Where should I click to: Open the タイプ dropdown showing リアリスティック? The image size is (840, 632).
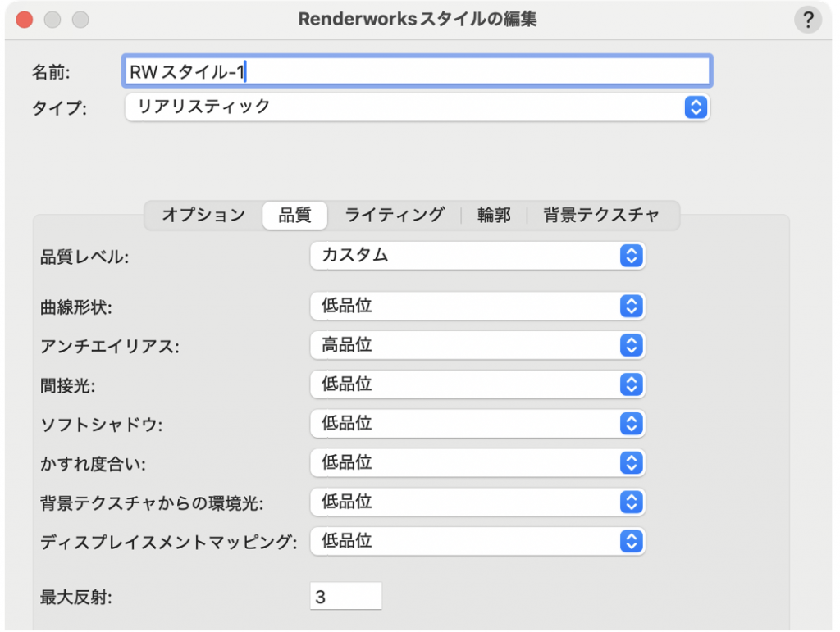[x=418, y=107]
